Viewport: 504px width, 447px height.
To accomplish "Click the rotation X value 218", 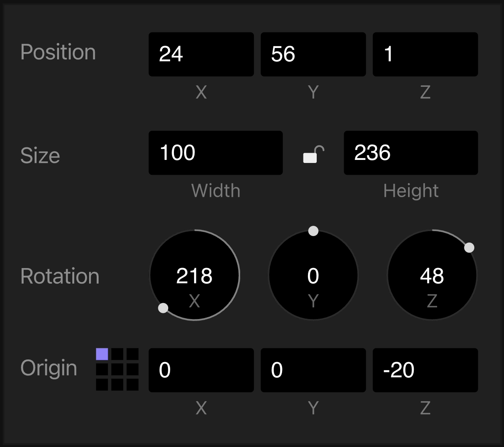I will tap(194, 276).
